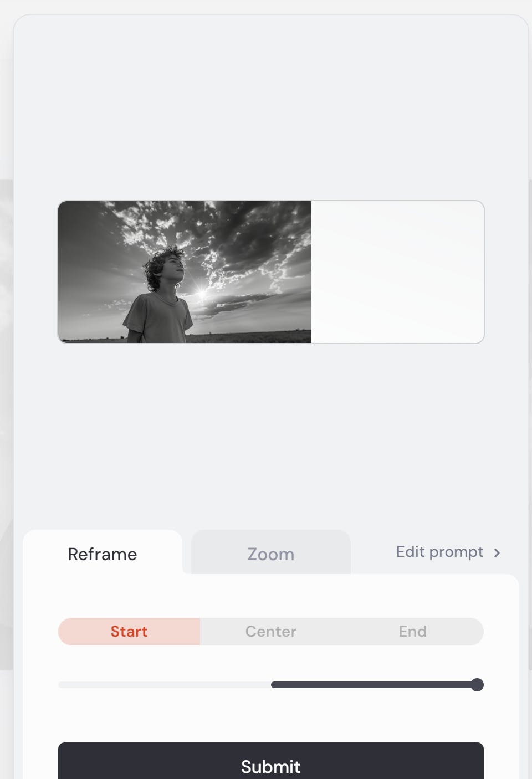Choose the Center alignment option
This screenshot has height=779, width=532.
[x=271, y=632]
